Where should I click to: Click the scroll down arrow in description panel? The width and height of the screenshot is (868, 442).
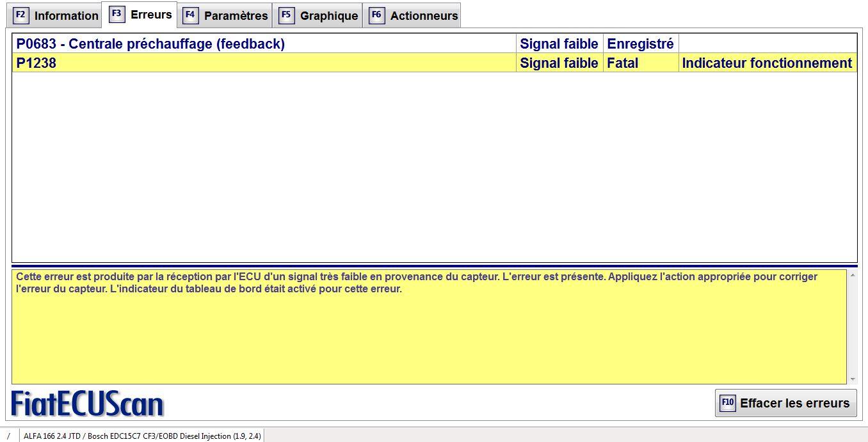pyautogui.click(x=852, y=379)
